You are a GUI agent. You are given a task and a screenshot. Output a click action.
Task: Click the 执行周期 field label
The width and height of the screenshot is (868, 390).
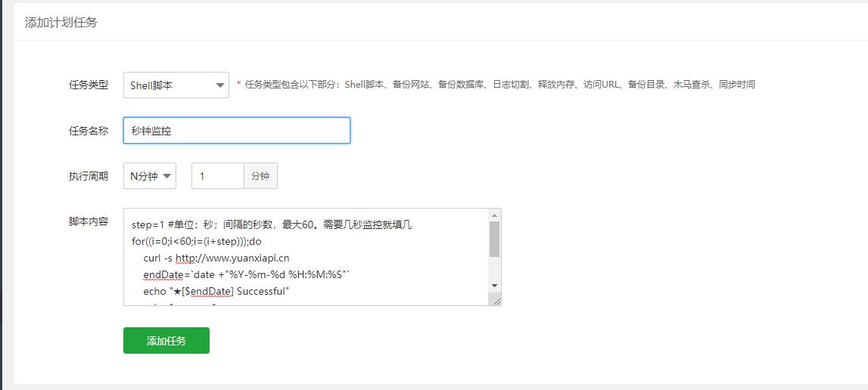[x=89, y=176]
